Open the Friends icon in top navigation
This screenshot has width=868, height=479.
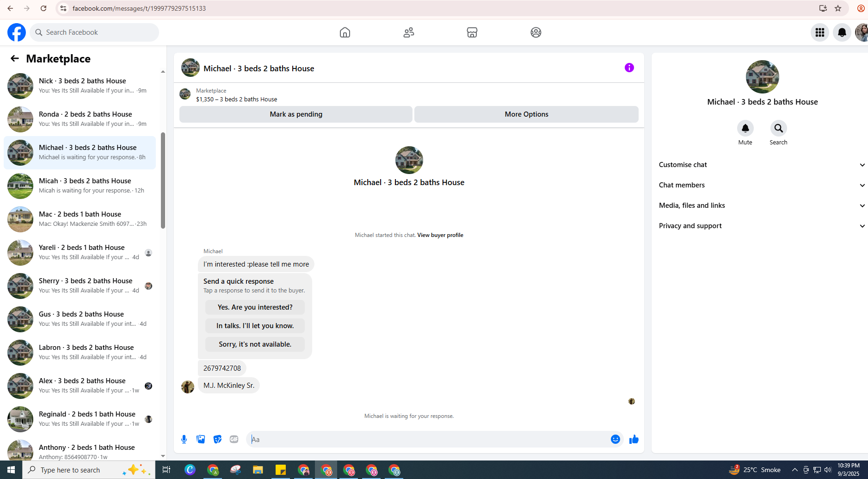coord(409,32)
